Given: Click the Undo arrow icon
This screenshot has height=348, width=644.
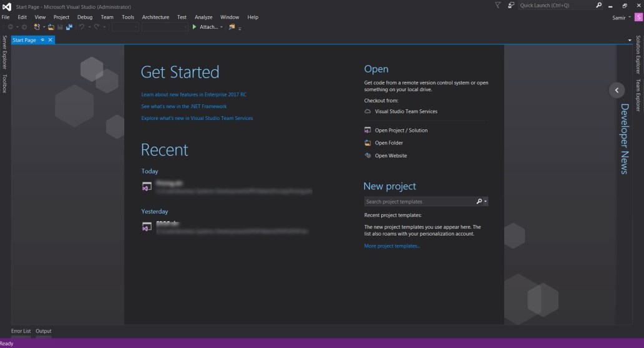Looking at the screenshot, I should click(x=82, y=27).
